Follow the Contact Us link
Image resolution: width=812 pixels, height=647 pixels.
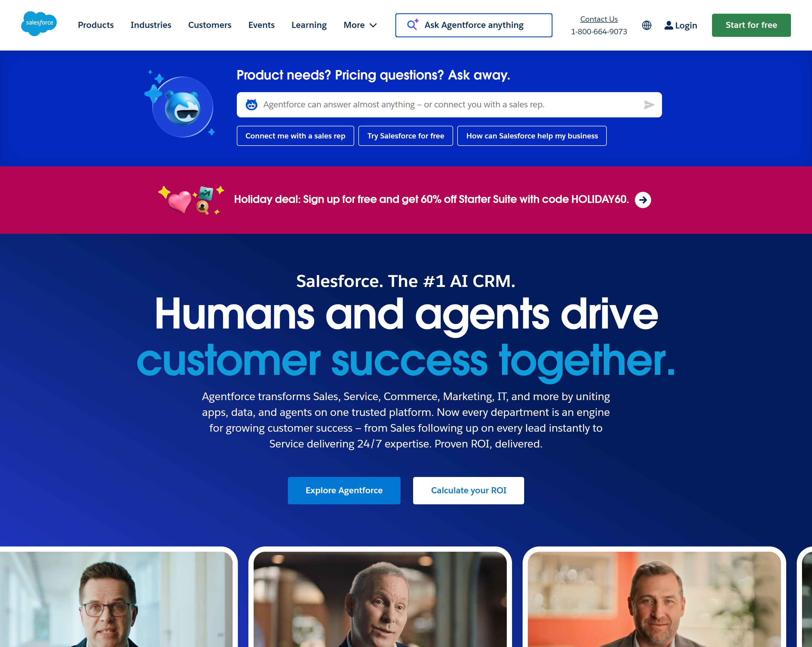[x=598, y=19]
